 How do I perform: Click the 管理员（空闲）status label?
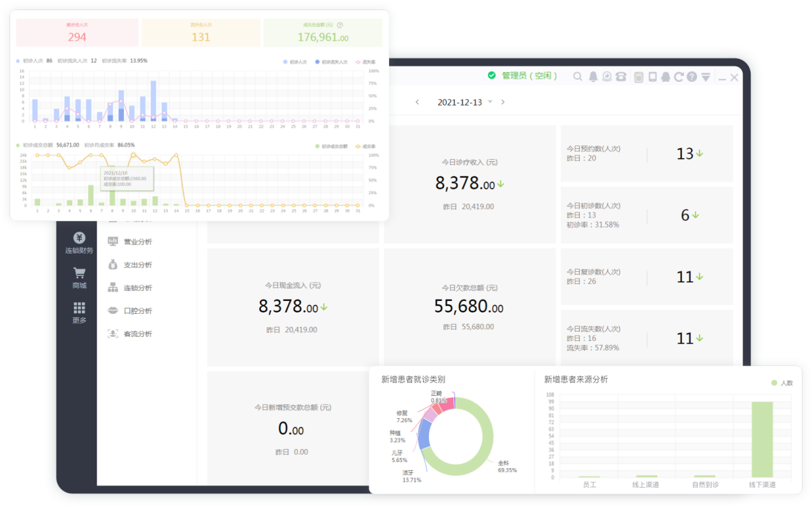[529, 76]
